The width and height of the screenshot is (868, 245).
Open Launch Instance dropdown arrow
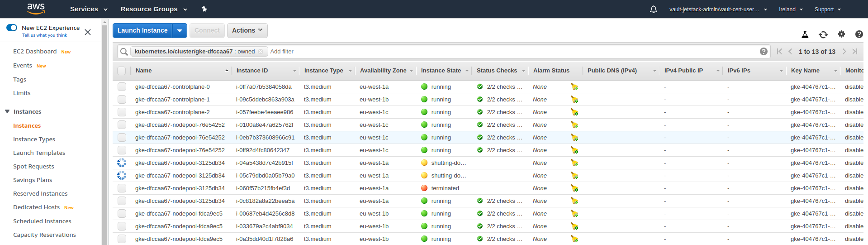(180, 30)
